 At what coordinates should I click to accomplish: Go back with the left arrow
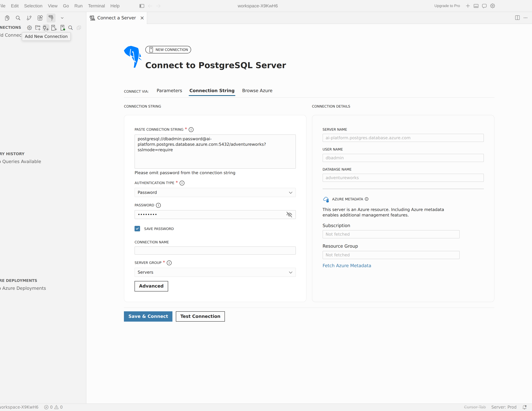(150, 6)
